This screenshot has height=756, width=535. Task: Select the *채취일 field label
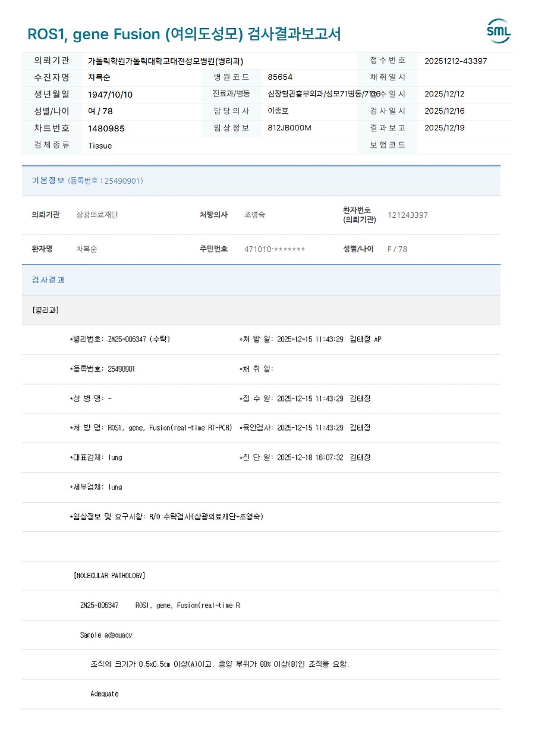[256, 369]
